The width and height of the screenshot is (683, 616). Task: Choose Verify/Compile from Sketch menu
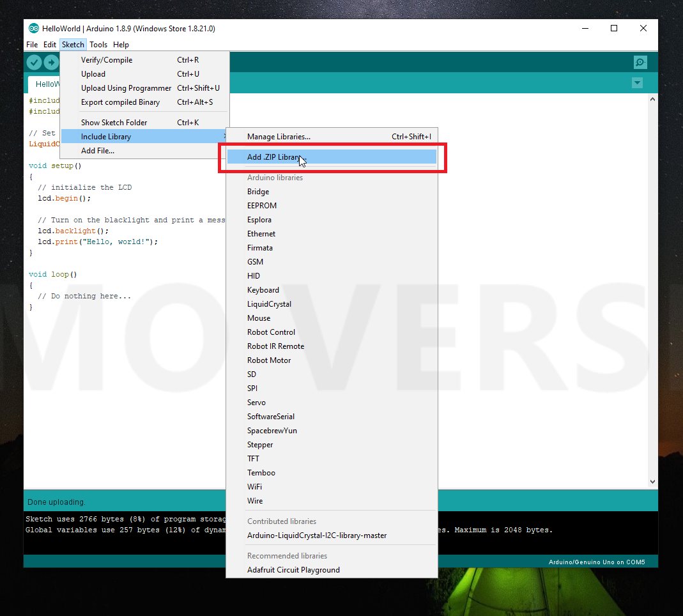click(144, 60)
